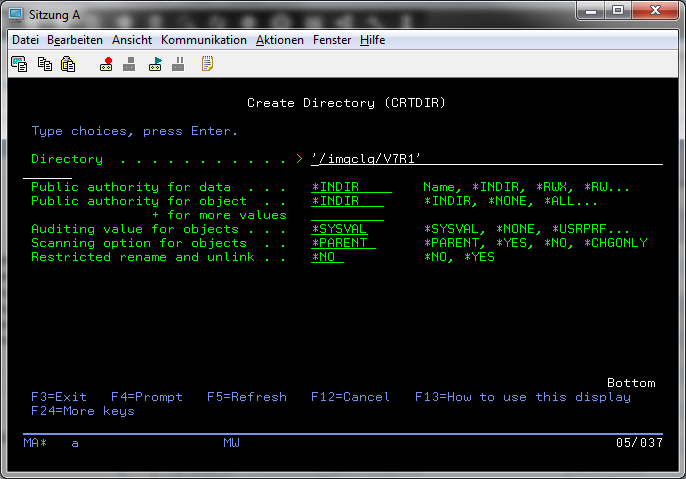Open the Aktionen menu
Image resolution: width=686 pixels, height=479 pixels.
pyautogui.click(x=280, y=40)
